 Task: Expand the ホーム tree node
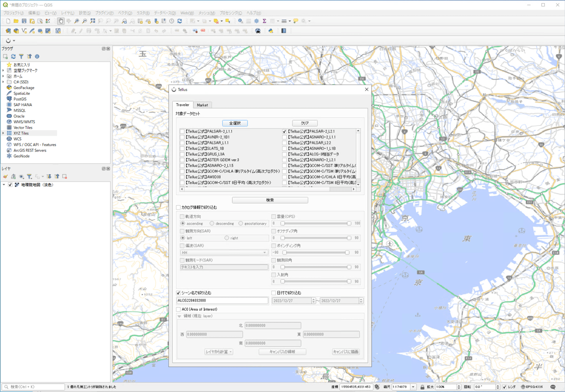3,76
